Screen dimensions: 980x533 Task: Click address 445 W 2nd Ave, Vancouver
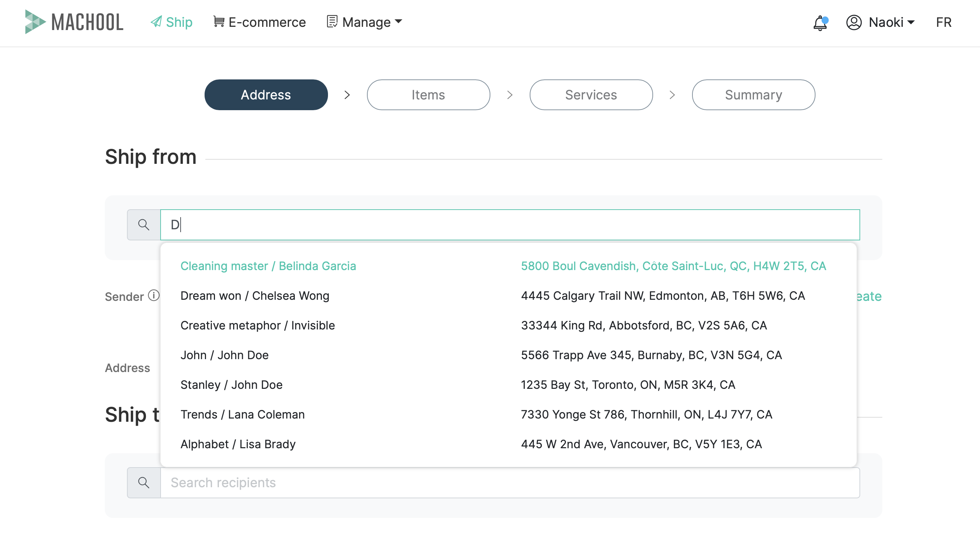(641, 444)
